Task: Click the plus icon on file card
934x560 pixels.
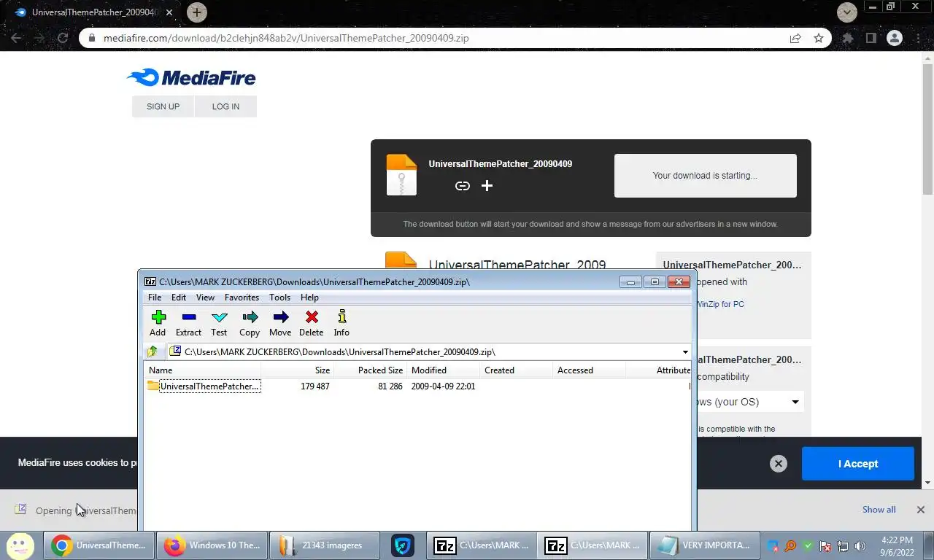Action: click(487, 186)
